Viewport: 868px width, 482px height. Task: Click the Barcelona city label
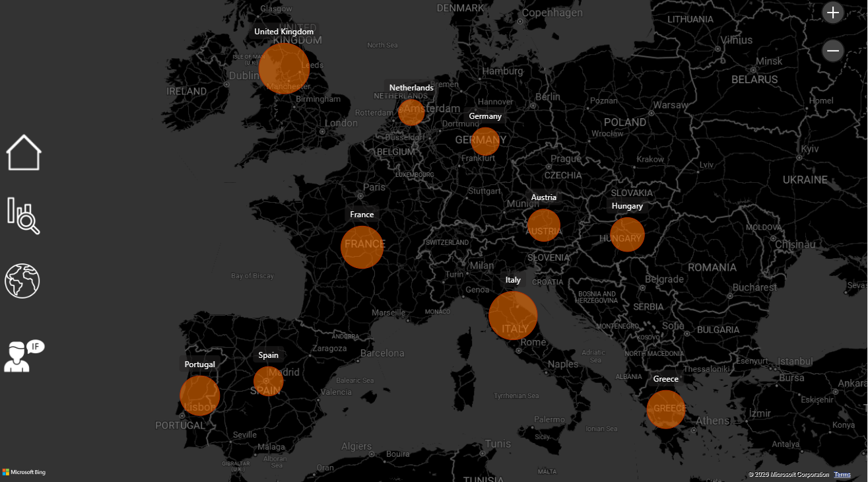[382, 353]
